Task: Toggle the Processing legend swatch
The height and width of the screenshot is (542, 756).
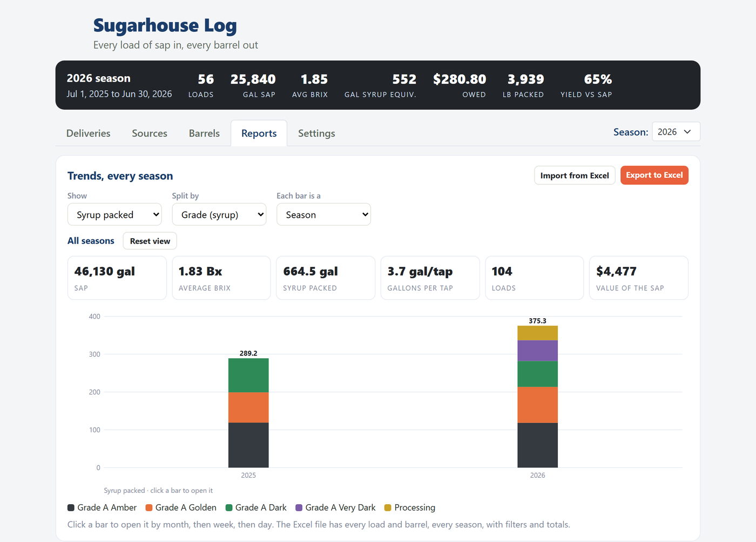Action: (x=388, y=508)
